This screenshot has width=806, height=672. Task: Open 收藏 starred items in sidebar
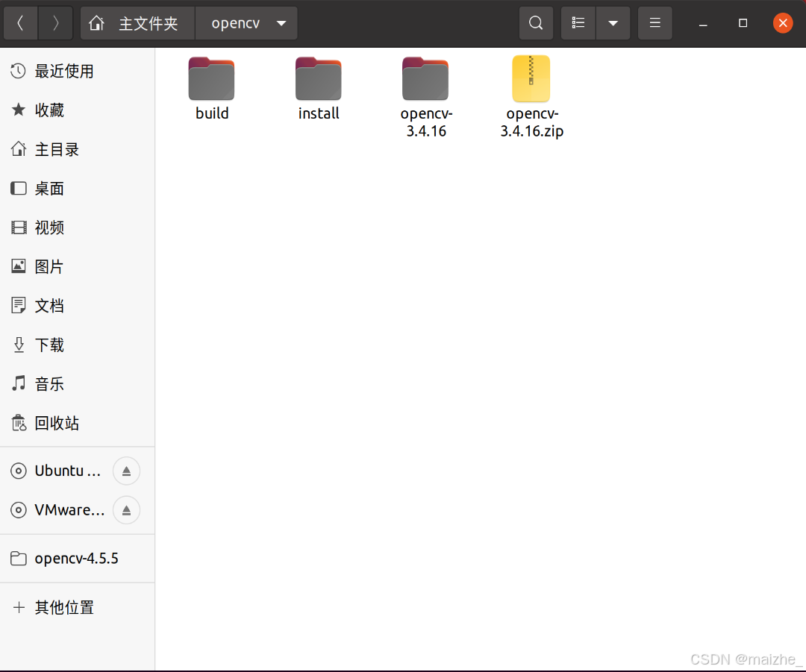click(77, 110)
